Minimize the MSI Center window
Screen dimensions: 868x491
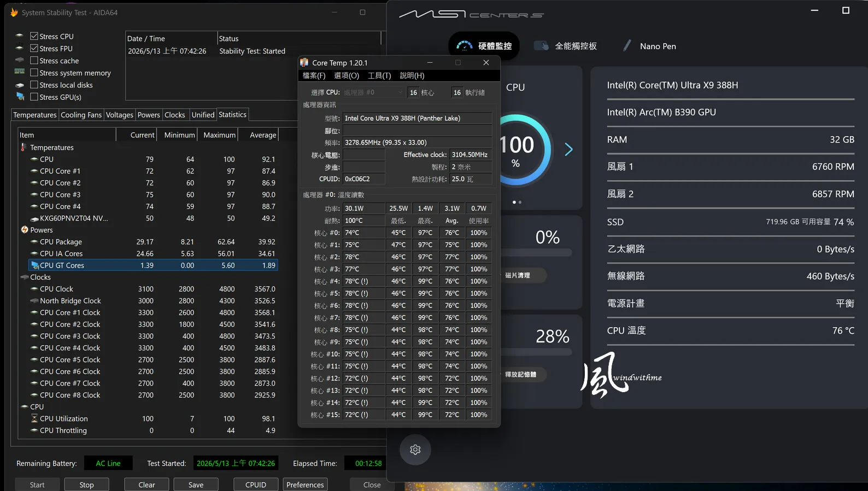(814, 10)
